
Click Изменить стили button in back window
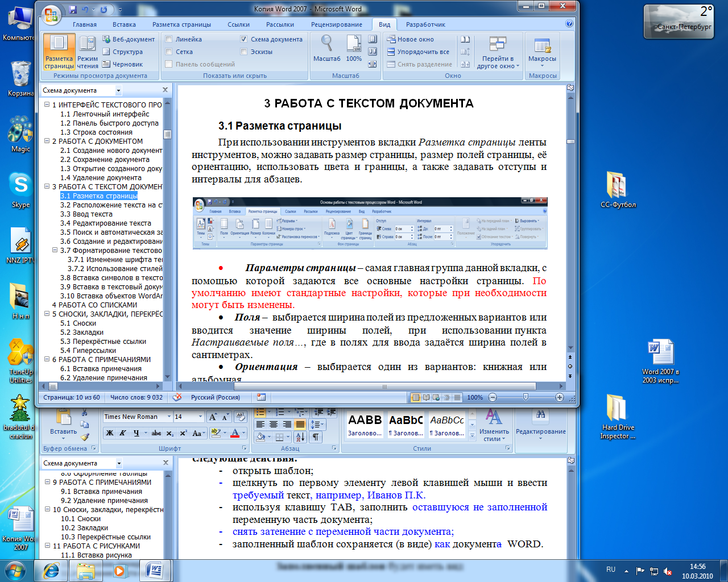[x=494, y=425]
